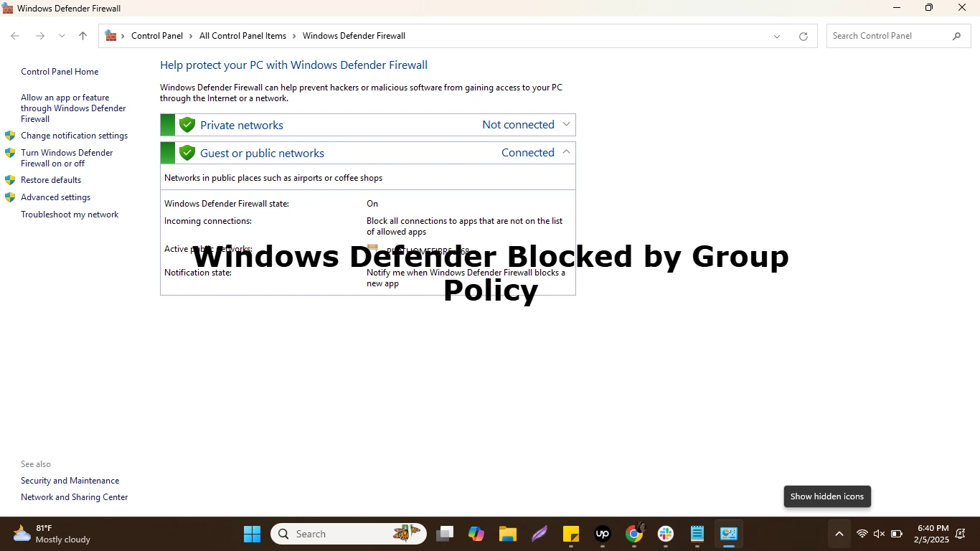
Task: Click Network and Sharing Center link
Action: (x=74, y=496)
